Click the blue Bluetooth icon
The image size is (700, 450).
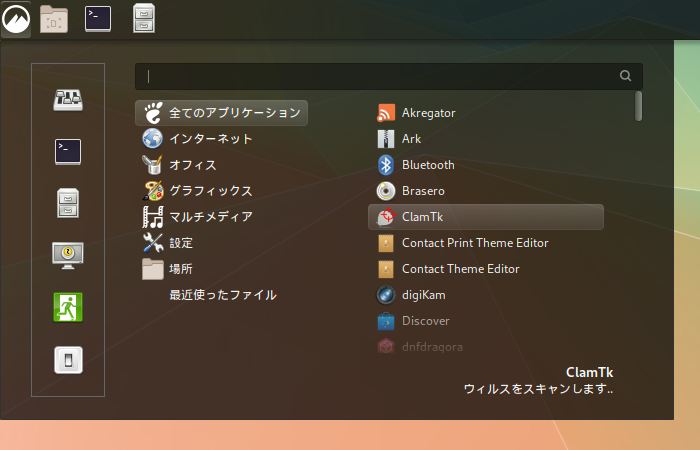[386, 165]
